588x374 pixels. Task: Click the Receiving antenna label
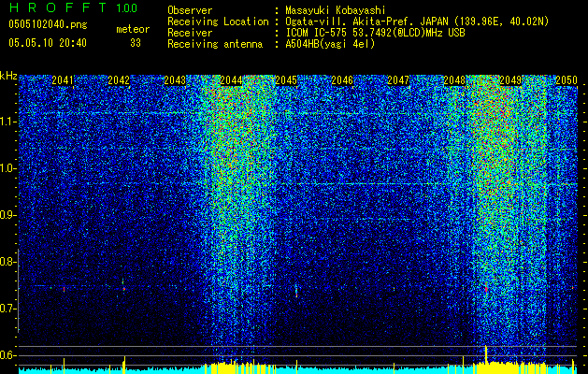pyautogui.click(x=215, y=44)
